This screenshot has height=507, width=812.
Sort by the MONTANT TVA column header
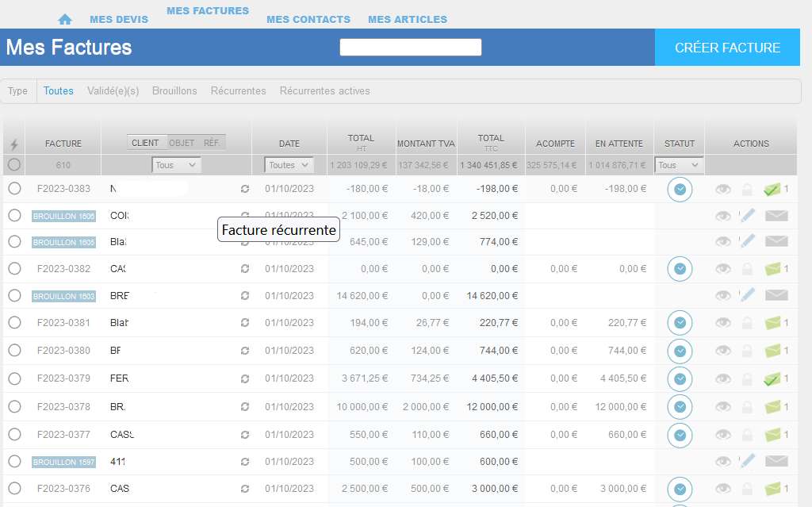pos(426,144)
